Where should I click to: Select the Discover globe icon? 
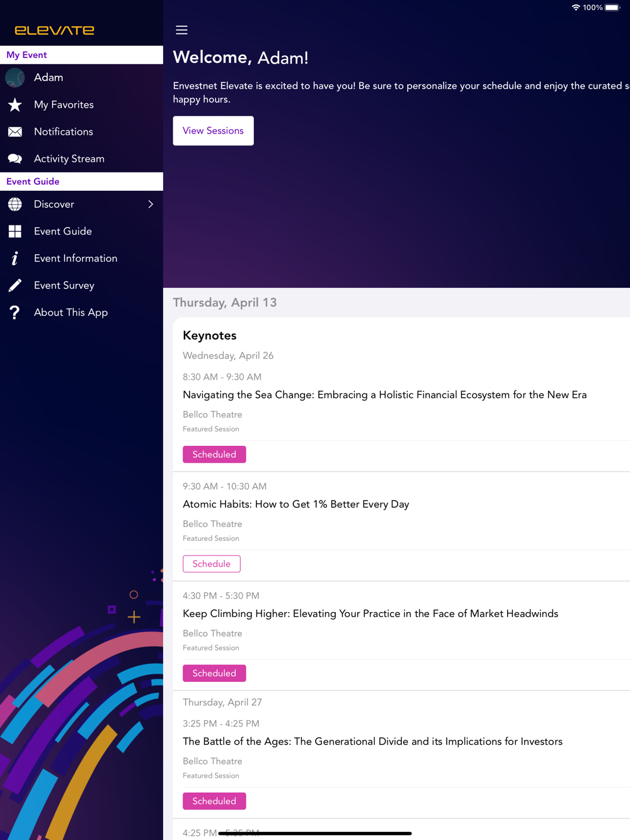[15, 204]
